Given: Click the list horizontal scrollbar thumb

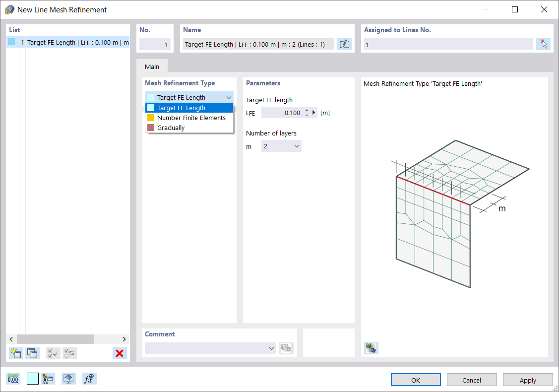Looking at the screenshot, I should coord(55,339).
